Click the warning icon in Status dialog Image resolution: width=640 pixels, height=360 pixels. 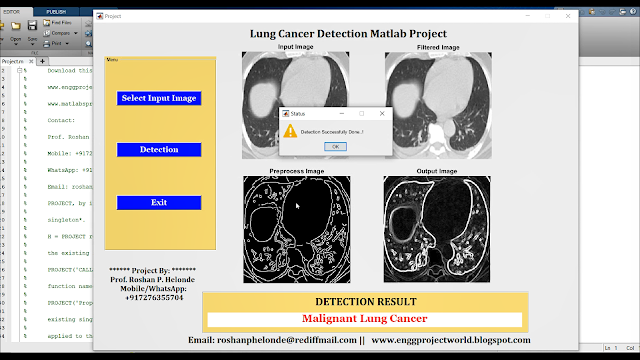click(290, 131)
